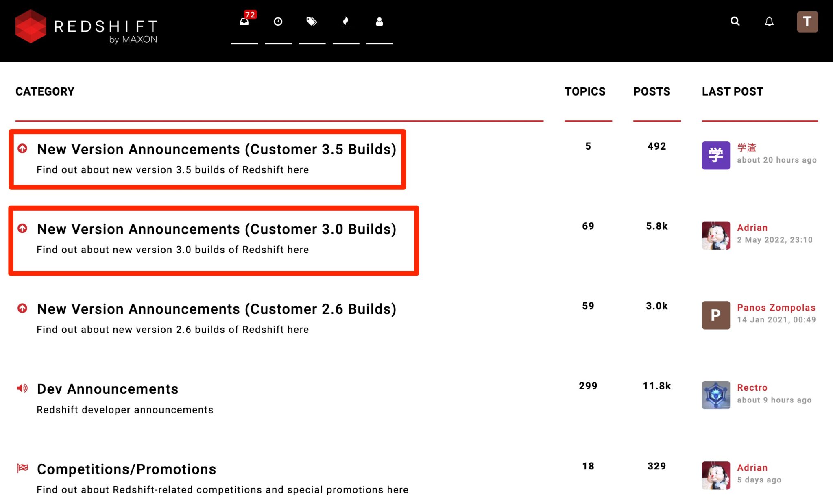The image size is (833, 504).
Task: Click the recent clock icon in navbar
Action: click(x=278, y=22)
